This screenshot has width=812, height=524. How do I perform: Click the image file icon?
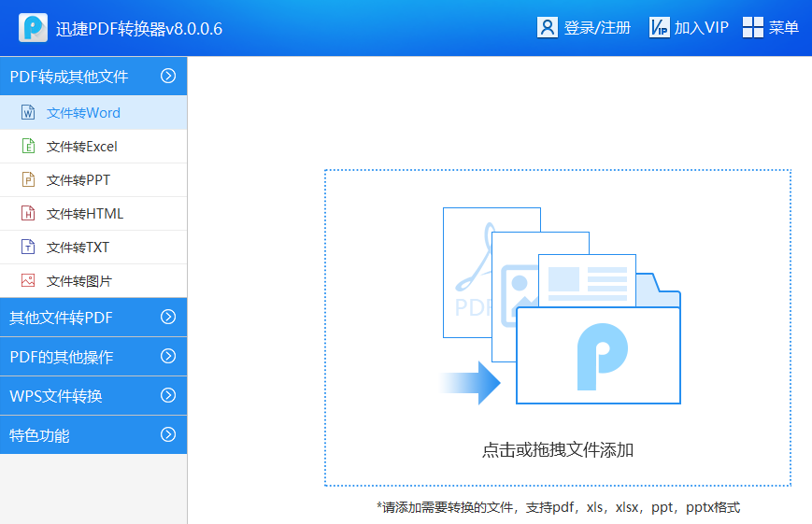[28, 280]
